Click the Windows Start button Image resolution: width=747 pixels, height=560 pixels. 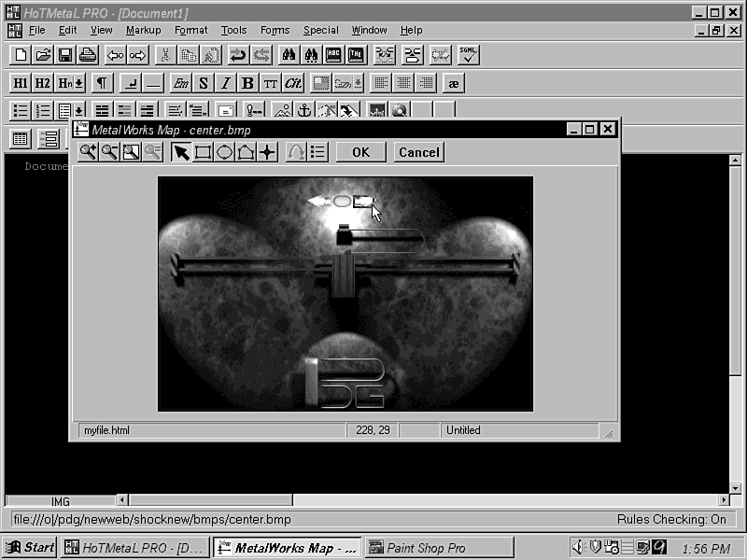30,548
